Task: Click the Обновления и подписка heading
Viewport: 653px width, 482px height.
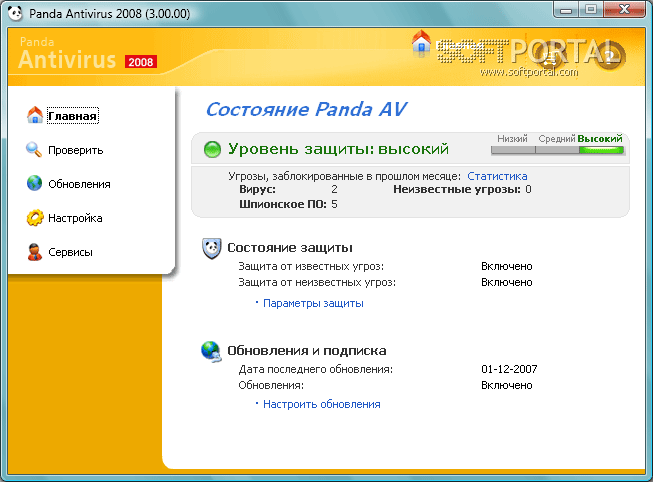Action: (307, 351)
